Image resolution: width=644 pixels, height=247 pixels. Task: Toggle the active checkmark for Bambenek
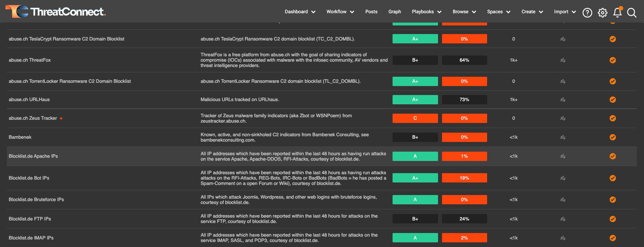click(613, 137)
